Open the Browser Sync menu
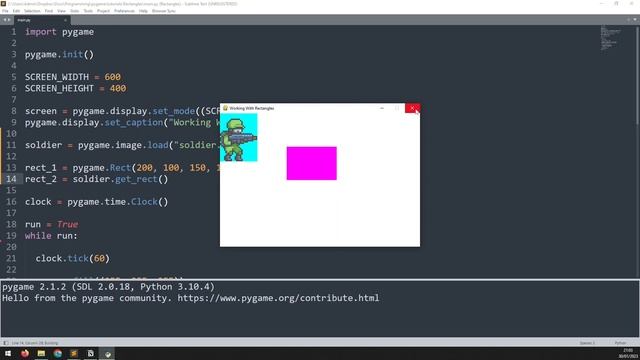 click(x=164, y=11)
